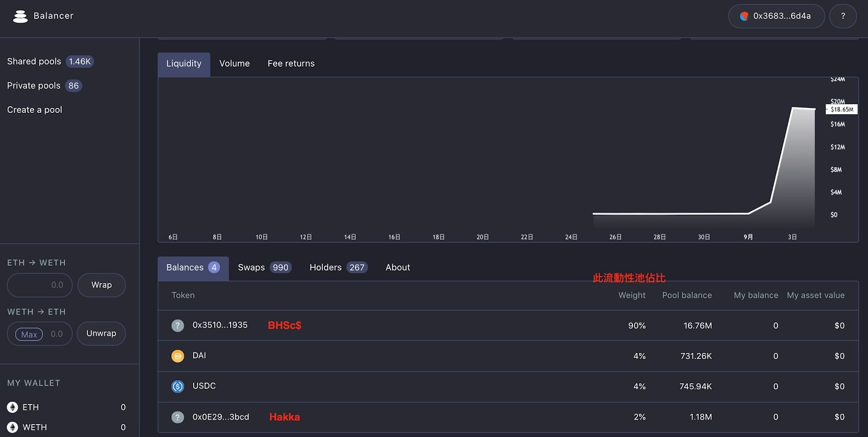The width and height of the screenshot is (868, 437).
Task: Open wallet account avatar icon for 0x3683...6d4a
Action: (x=744, y=16)
